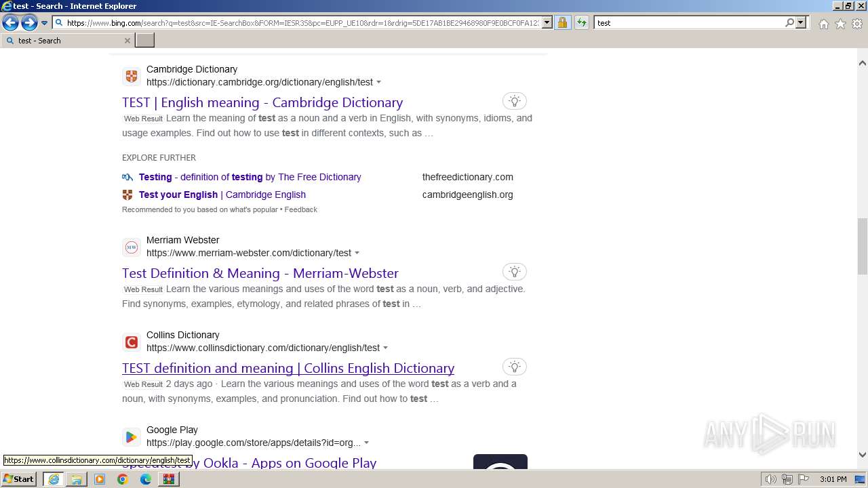The width and height of the screenshot is (868, 488).
Task: Click the Cambridge dictionary URL text
Action: click(260, 82)
